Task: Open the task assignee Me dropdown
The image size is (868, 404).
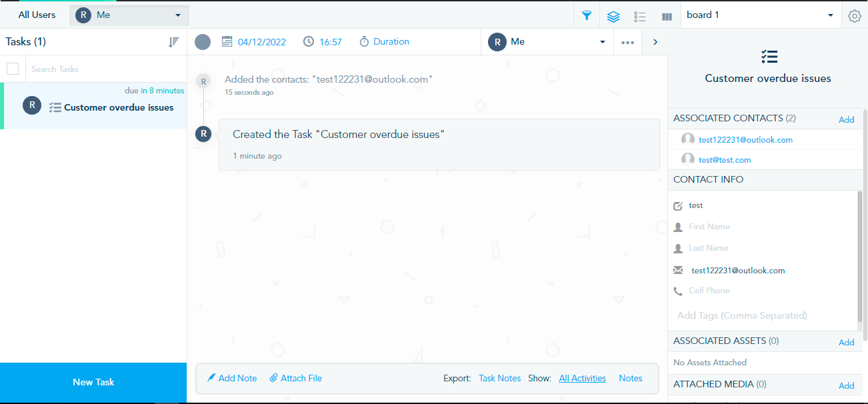Action: [x=547, y=42]
